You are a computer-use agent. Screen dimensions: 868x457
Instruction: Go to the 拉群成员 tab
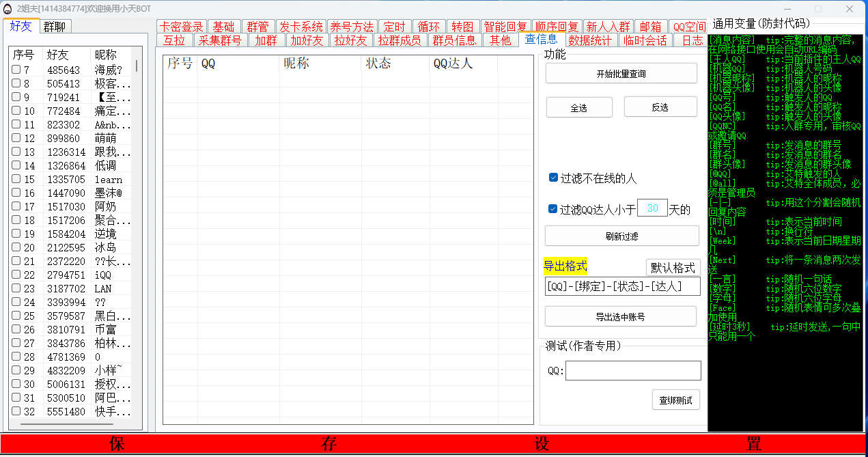coord(400,40)
